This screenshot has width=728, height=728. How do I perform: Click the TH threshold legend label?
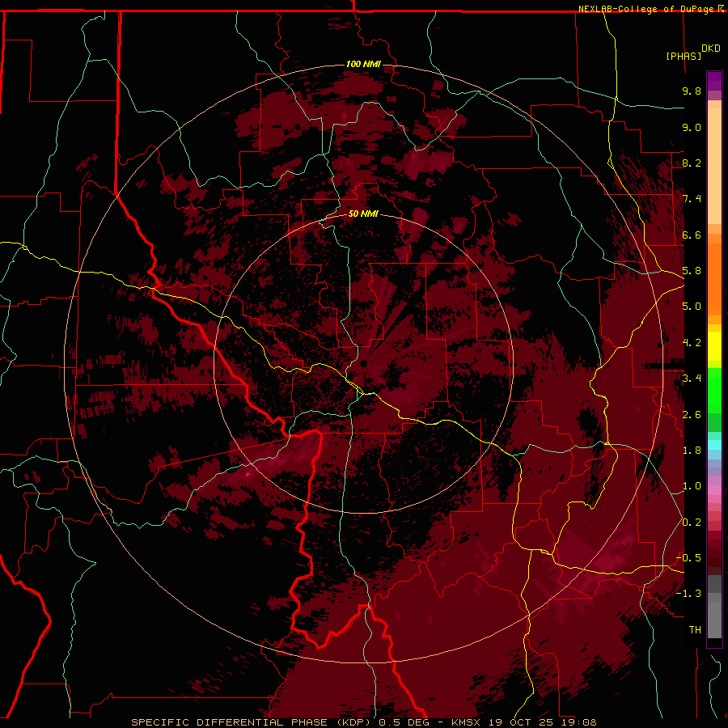pos(695,630)
